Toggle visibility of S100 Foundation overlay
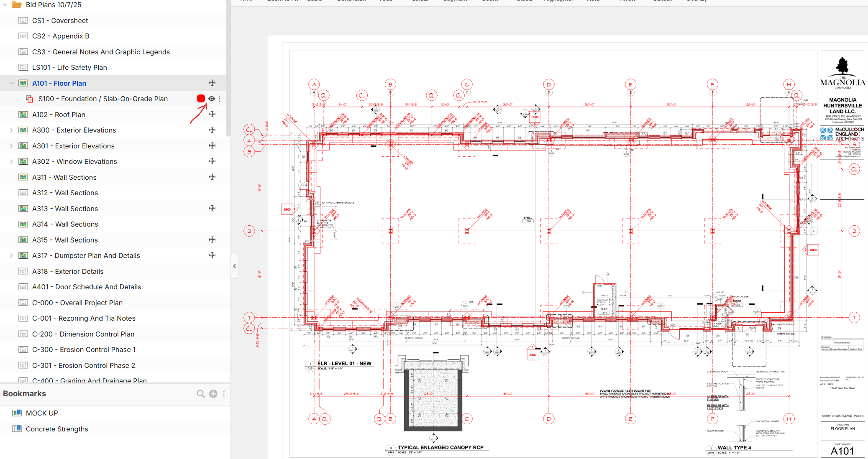Viewport: 868px width, 459px height. click(x=212, y=99)
